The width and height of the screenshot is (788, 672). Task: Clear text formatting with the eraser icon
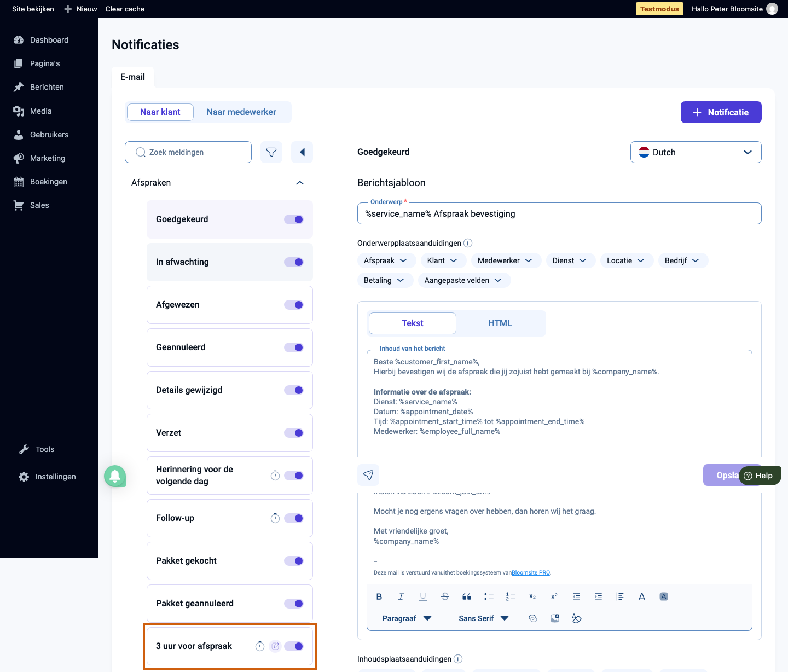[x=576, y=618]
